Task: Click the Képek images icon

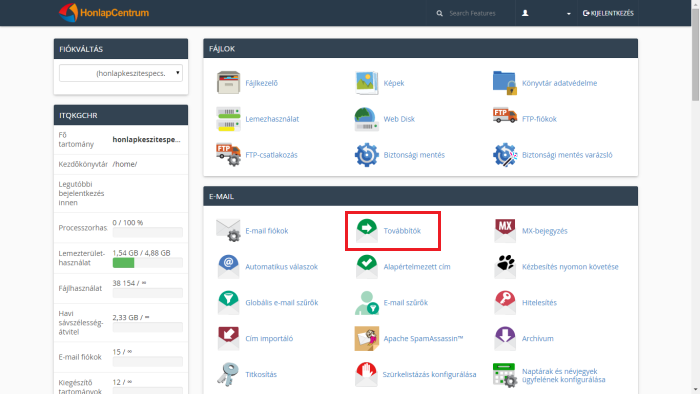Action: (367, 83)
